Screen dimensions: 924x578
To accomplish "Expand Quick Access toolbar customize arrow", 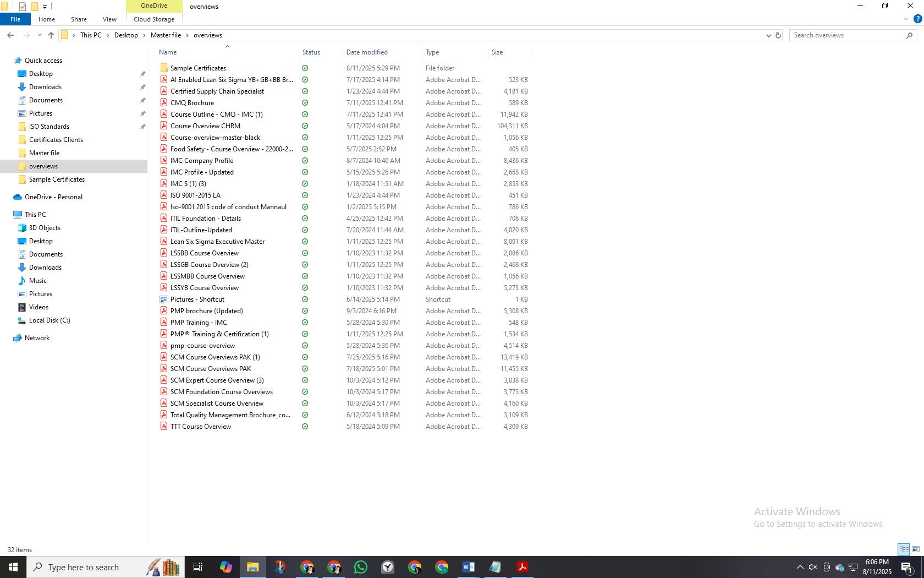I will point(45,7).
